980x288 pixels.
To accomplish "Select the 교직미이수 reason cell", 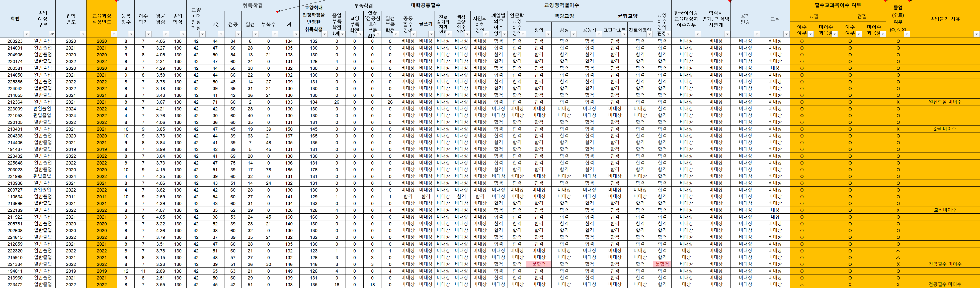I will [945, 210].
